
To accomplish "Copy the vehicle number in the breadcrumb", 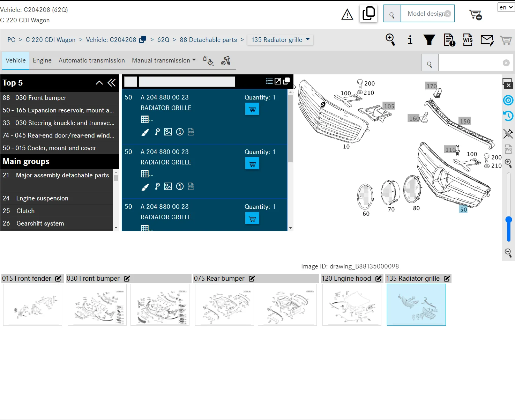I will (142, 39).
